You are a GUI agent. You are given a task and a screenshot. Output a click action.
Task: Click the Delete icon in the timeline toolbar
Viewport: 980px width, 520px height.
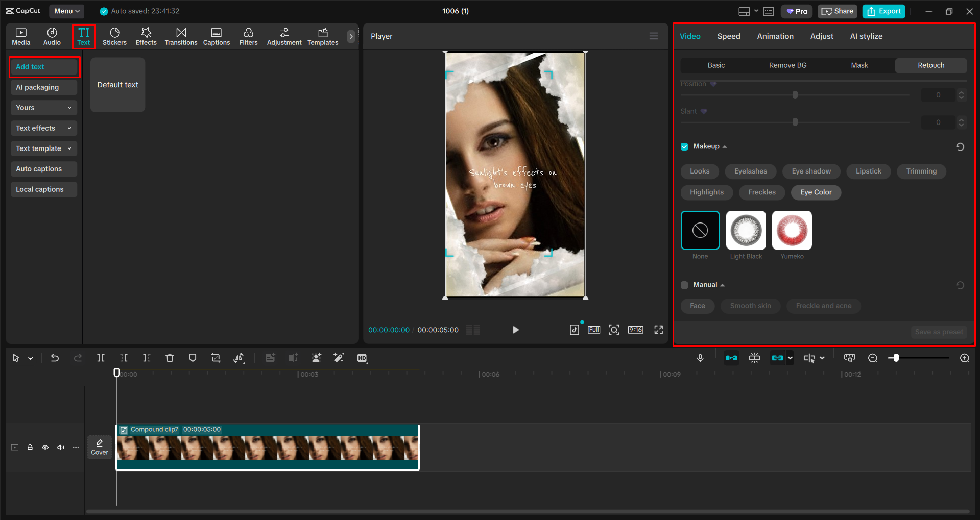click(x=169, y=358)
